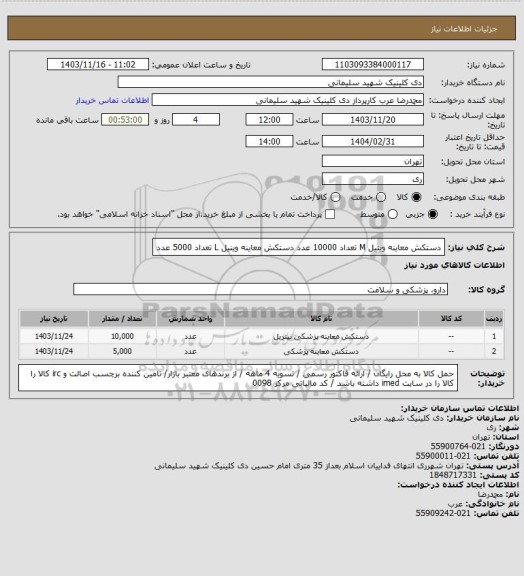Click the remaining days field showing 4

tap(196, 120)
